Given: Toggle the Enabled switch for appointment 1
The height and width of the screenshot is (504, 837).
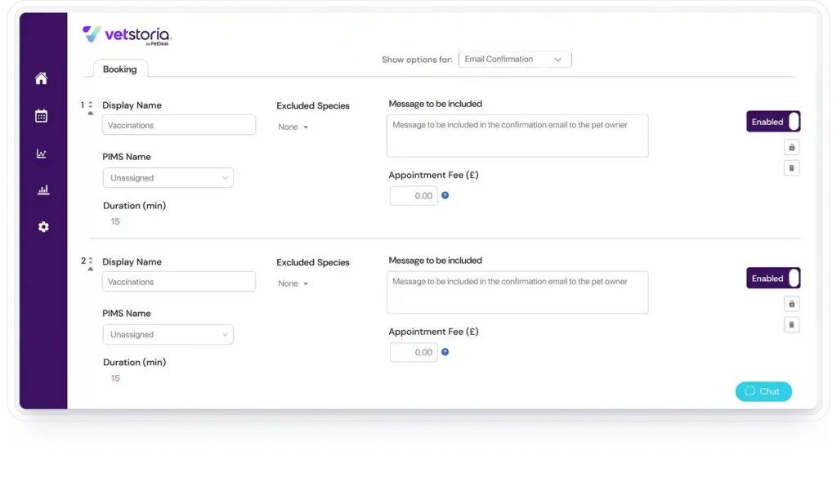Looking at the screenshot, I should click(773, 122).
